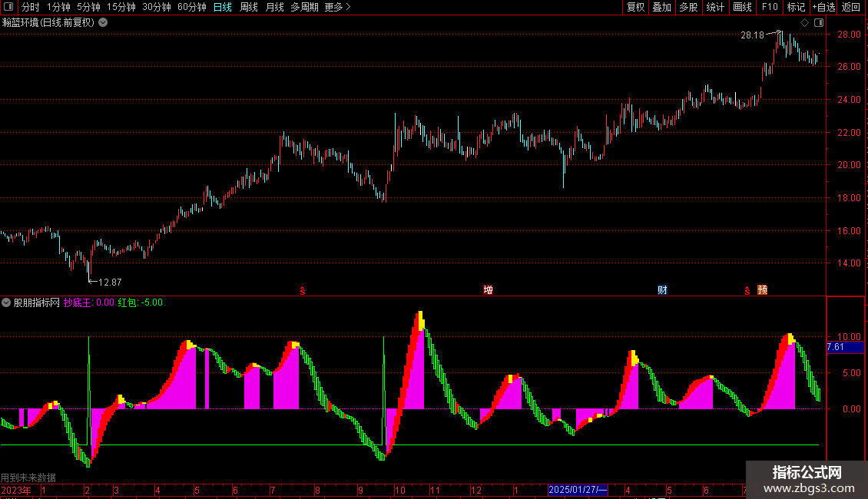Add stock via +自选 button

point(823,7)
